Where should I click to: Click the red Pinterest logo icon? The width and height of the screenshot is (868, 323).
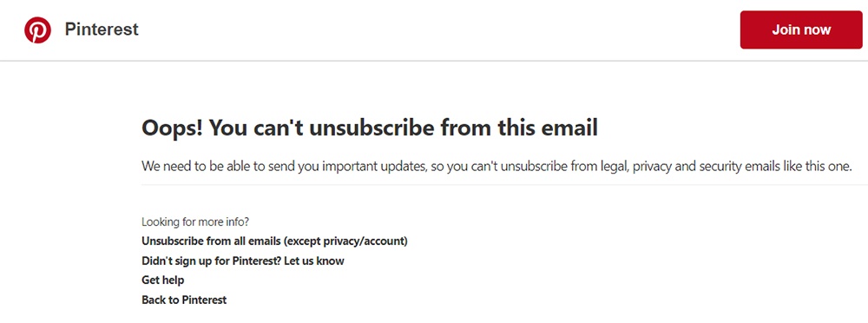pyautogui.click(x=37, y=30)
